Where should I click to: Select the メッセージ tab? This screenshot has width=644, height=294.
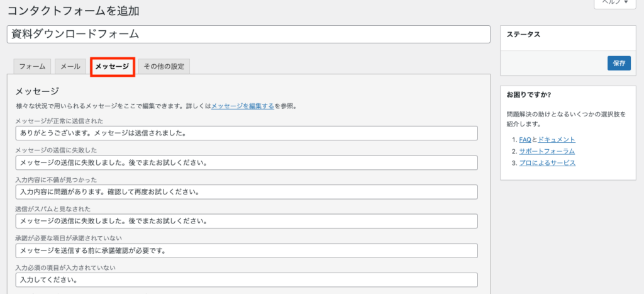(x=112, y=66)
